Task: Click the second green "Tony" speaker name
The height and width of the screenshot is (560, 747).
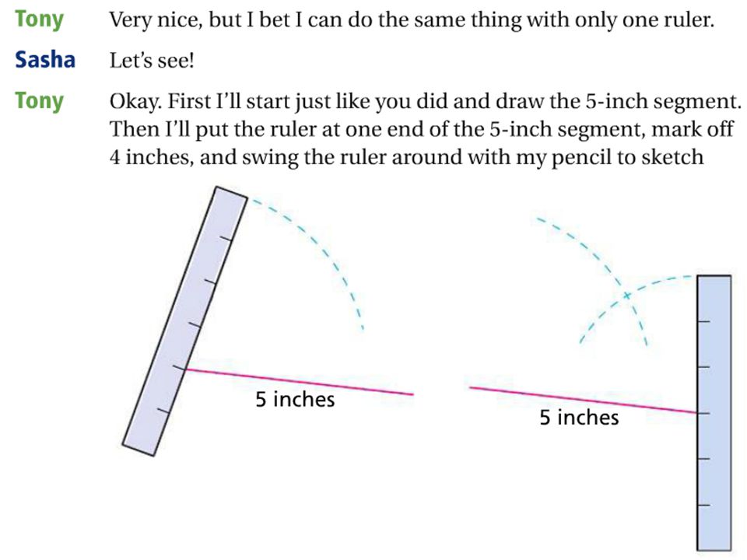Action: [x=39, y=101]
